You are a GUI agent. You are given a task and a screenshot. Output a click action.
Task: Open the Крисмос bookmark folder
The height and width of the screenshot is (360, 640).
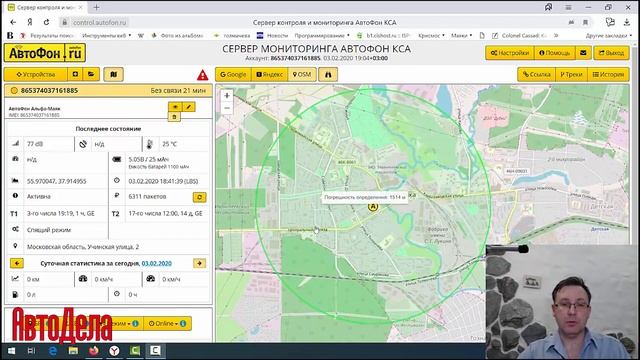431,36
